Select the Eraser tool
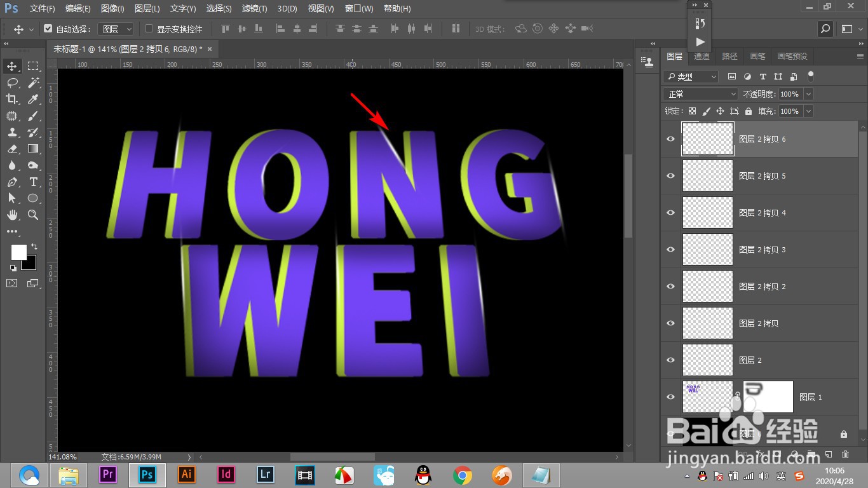Viewport: 868px width, 488px height. coord(13,149)
